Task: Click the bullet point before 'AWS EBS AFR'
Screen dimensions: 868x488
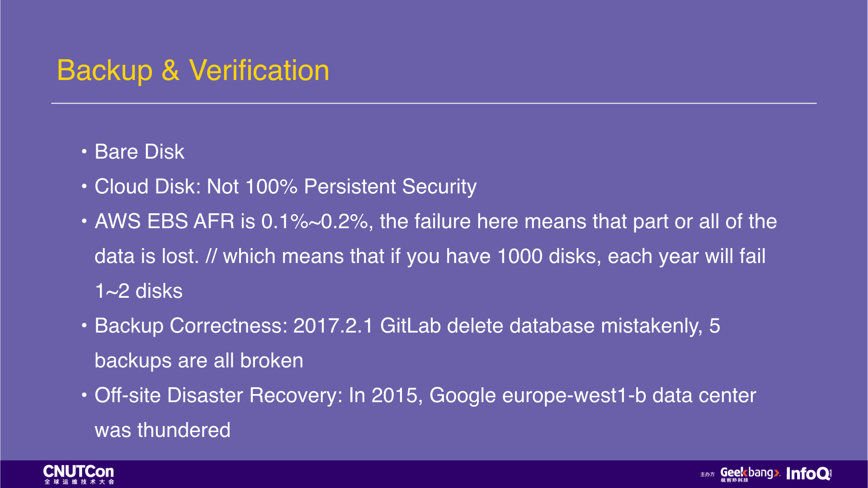Action: point(84,221)
